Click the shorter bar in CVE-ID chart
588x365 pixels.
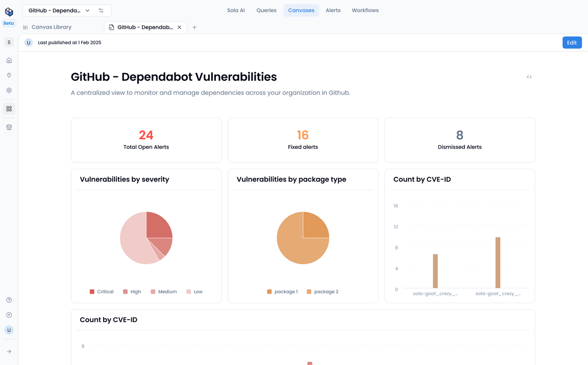coord(435,271)
